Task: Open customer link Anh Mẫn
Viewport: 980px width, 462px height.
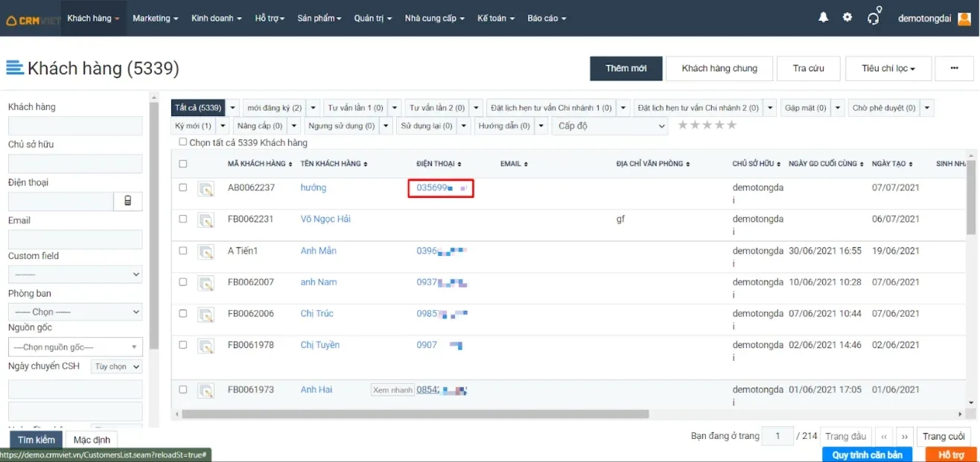Action: [x=319, y=251]
